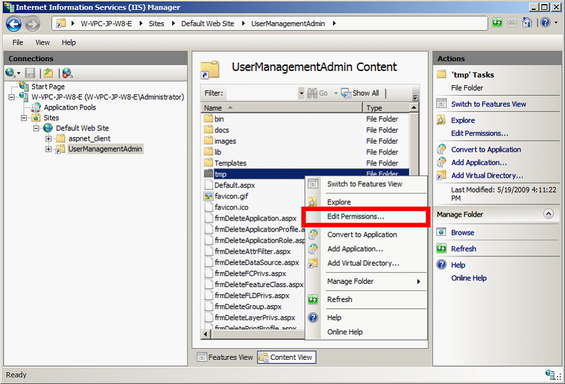
Task: Click the tmp folder icon in the list
Action: tap(208, 174)
